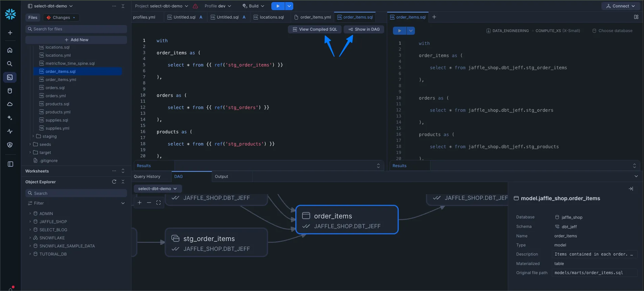Click the Add New button
The height and width of the screenshot is (291, 644).
tap(76, 40)
